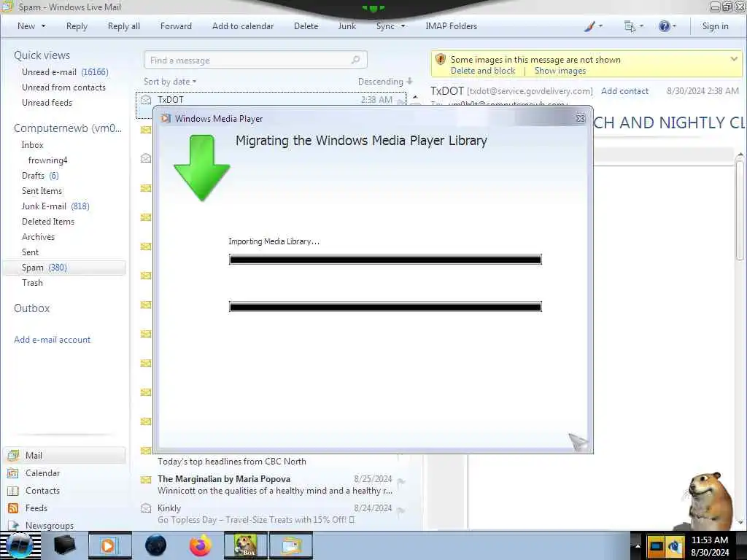Open the New message dropdown arrow
Viewport: 747px width, 560px height.
click(43, 26)
